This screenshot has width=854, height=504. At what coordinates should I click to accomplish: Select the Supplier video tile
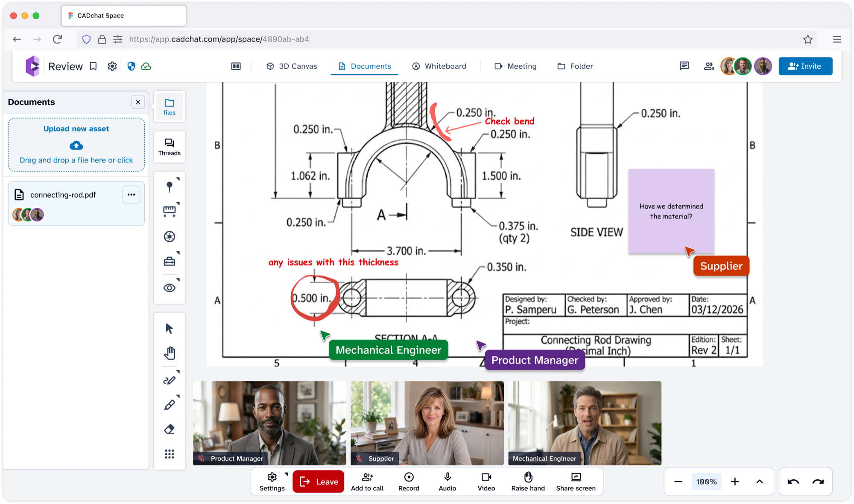click(x=427, y=423)
